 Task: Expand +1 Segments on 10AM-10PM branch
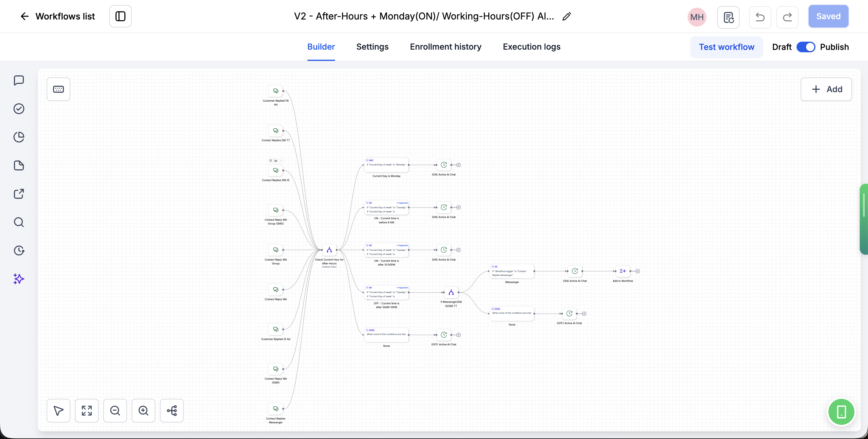402,288
